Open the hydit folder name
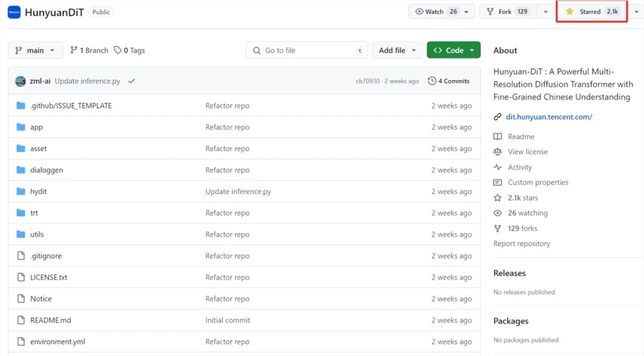This screenshot has width=644, height=356. click(38, 191)
